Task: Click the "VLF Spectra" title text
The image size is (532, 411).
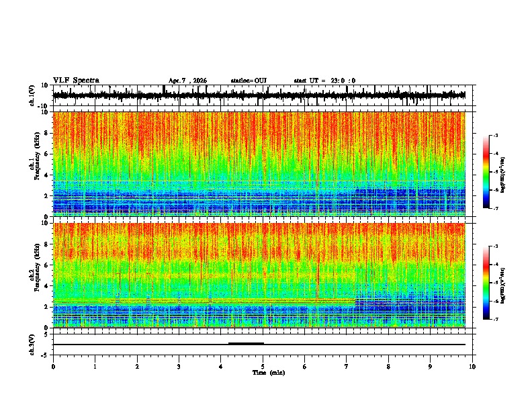Action: tap(76, 81)
